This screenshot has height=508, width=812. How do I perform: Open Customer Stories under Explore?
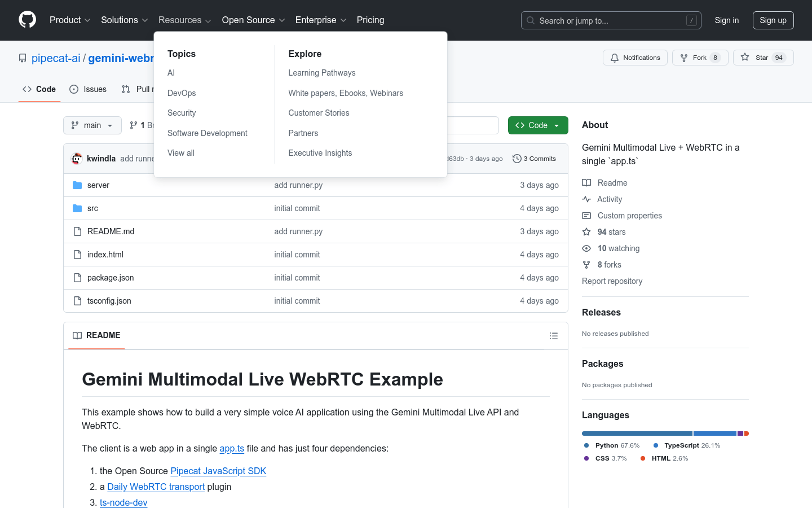319,113
